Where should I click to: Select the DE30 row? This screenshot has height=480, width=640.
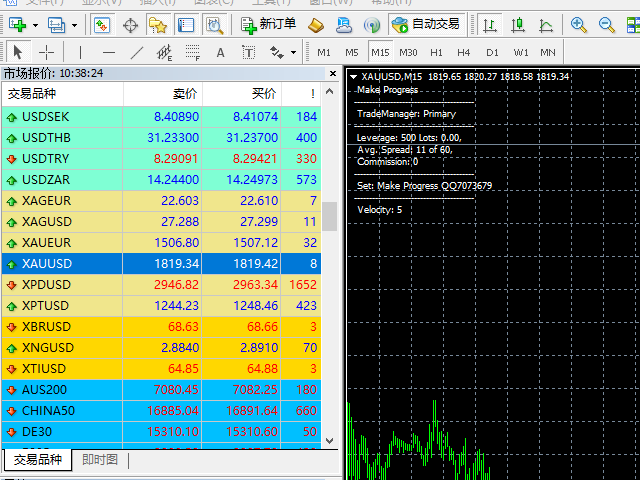pyautogui.click(x=161, y=432)
